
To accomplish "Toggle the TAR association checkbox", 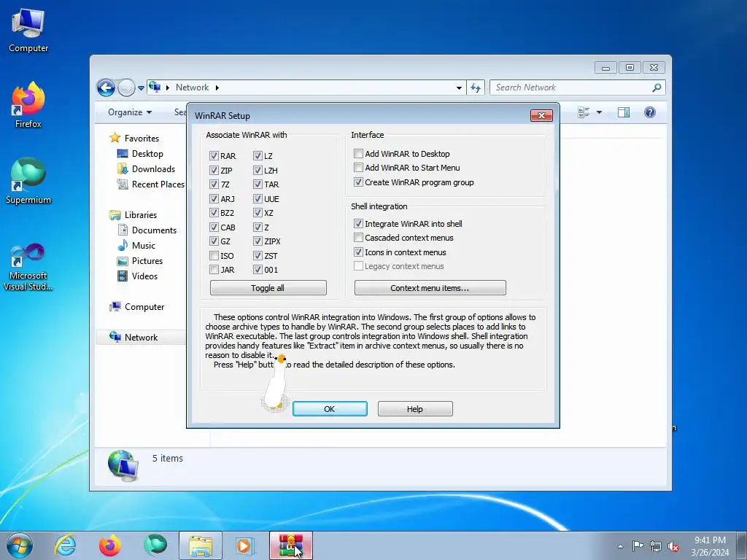I will [258, 184].
